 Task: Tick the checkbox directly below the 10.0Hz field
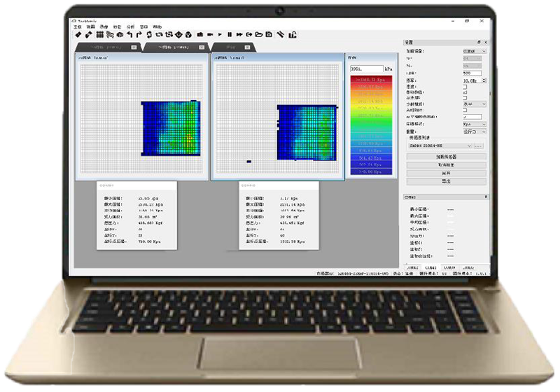point(465,87)
